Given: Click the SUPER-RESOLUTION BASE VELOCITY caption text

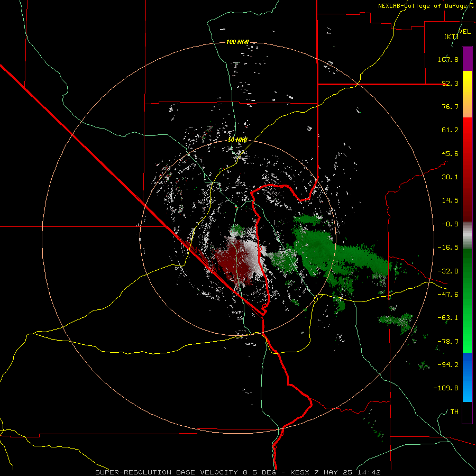Looking at the screenshot, I should click(168, 472).
